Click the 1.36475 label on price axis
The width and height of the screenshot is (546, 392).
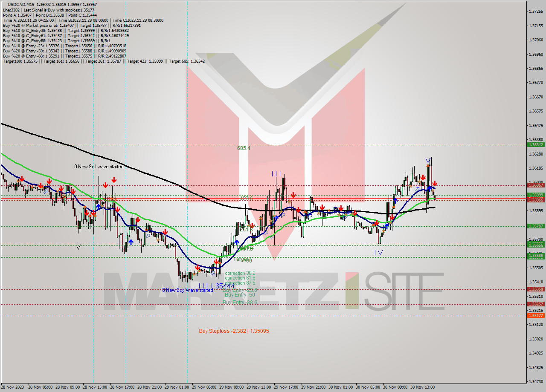[x=536, y=126]
